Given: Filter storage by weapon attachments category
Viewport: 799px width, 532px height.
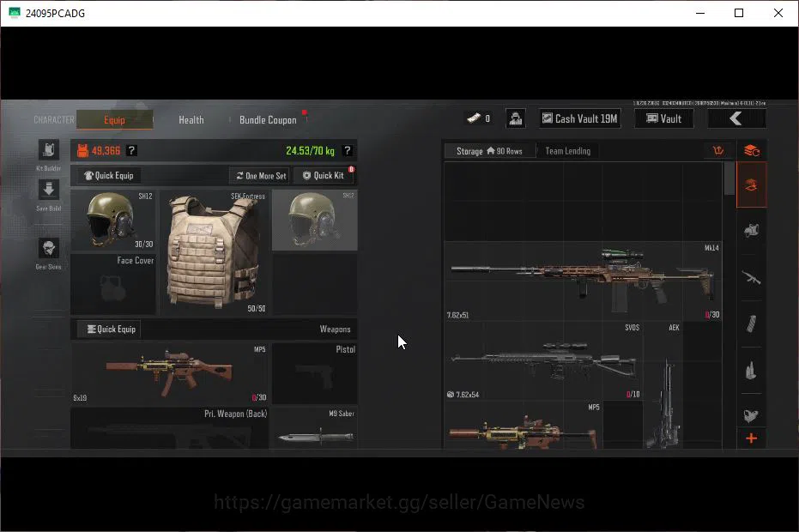Looking at the screenshot, I should (752, 415).
